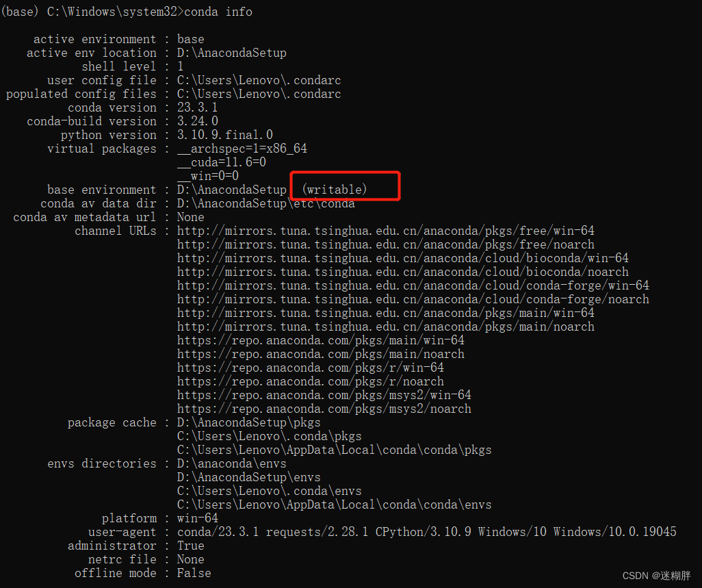
Task: Click the tsinghua free/win-64 mirror URL
Action: (385, 231)
